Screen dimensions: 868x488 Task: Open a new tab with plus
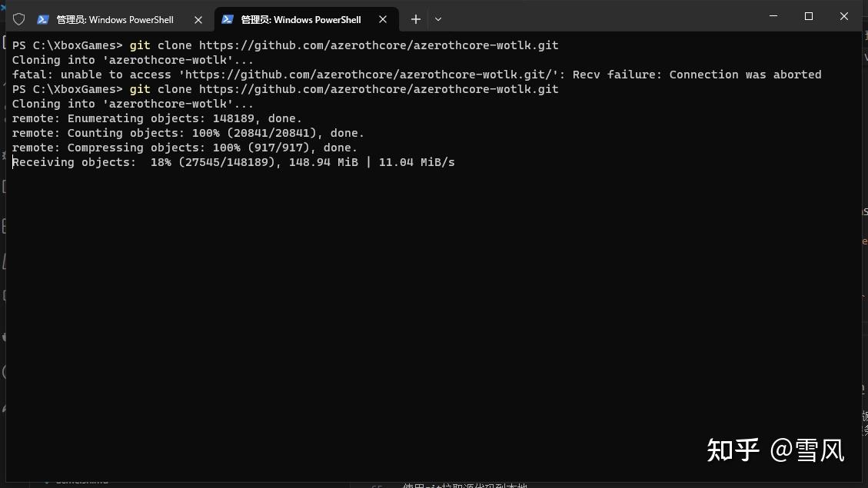416,19
